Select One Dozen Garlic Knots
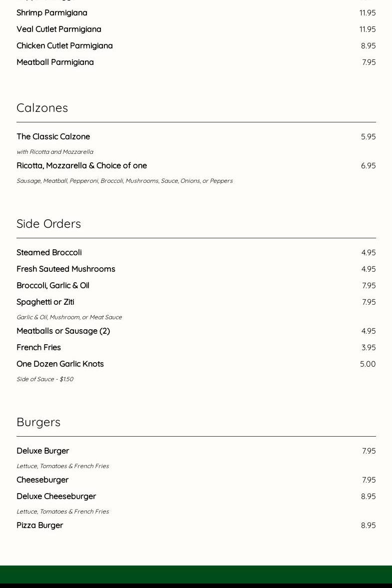Viewport: 392px width, 588px height. click(x=60, y=364)
